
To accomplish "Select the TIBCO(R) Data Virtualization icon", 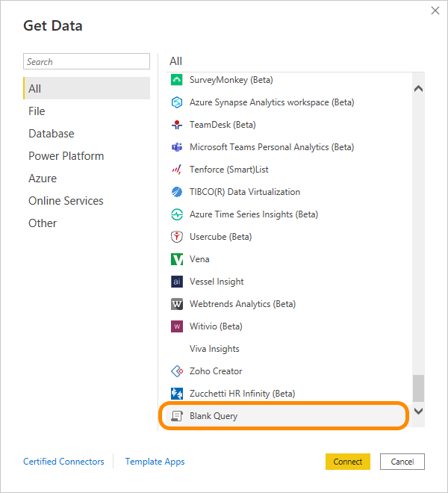I will (177, 192).
